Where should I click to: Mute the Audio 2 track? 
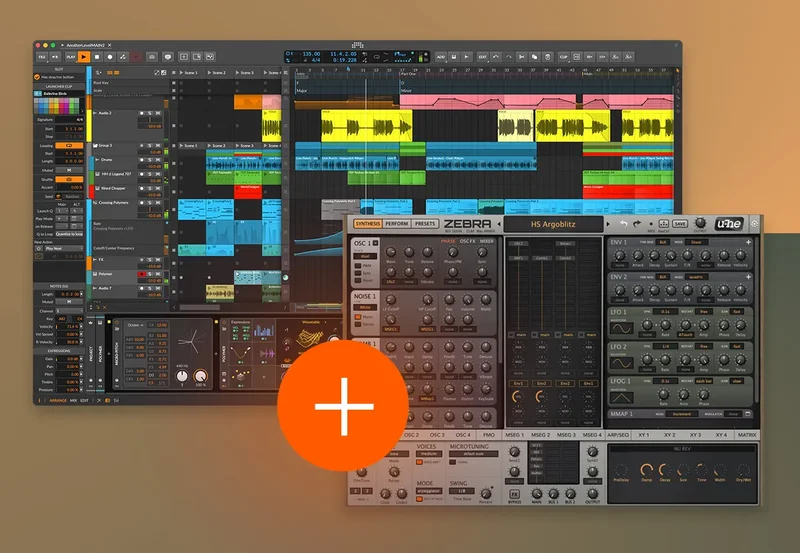tap(158, 113)
